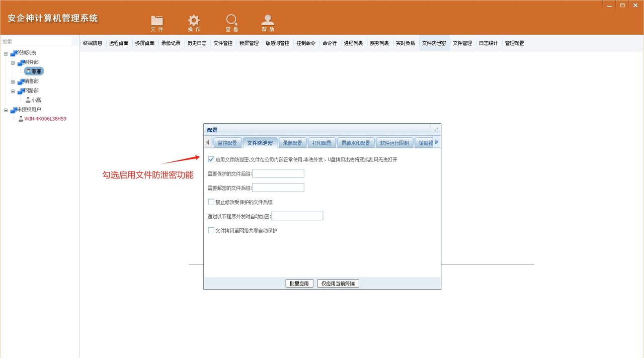Collapse the 财务部 tree node
Image resolution: width=644 pixels, height=358 pixels.
click(13, 63)
